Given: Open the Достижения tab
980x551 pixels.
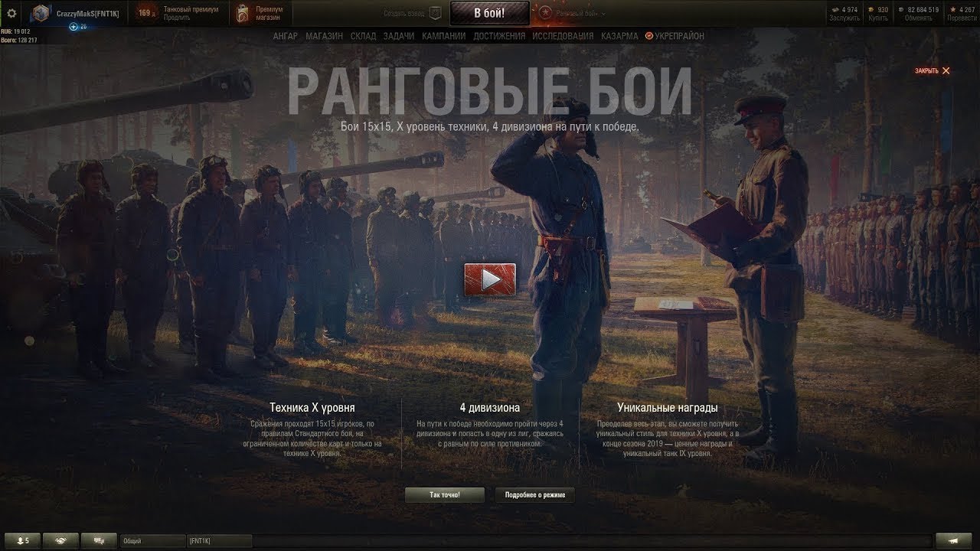Looking at the screenshot, I should (499, 36).
